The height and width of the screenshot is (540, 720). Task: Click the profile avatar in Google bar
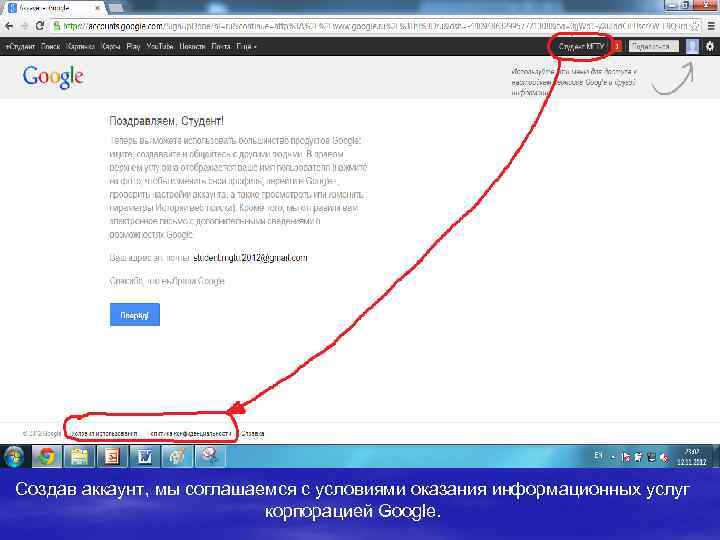[692, 46]
